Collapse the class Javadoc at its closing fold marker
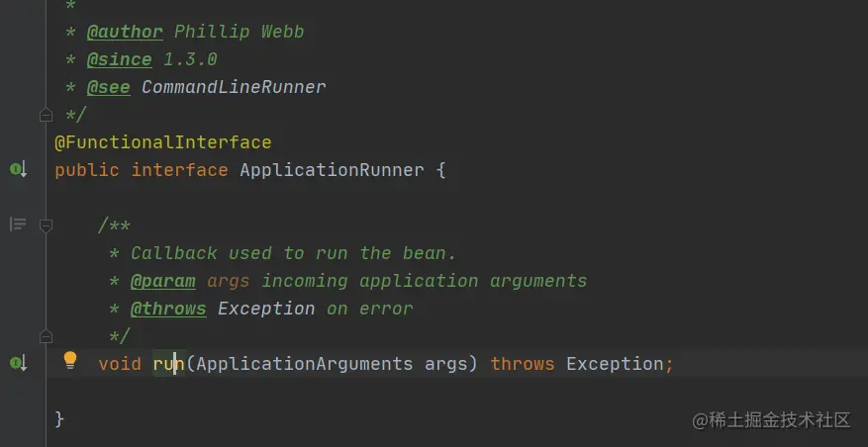This screenshot has width=868, height=447. pos(46,115)
